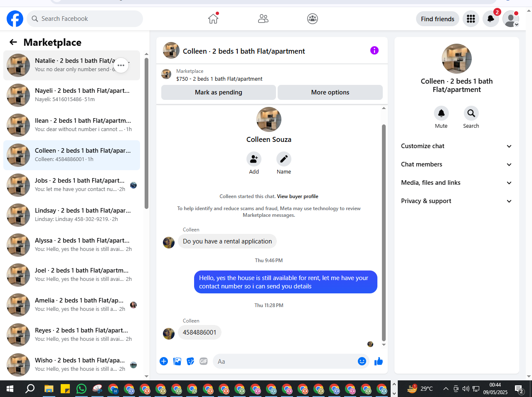
Task: Click the message thread scrollbar
Action: click(384, 232)
